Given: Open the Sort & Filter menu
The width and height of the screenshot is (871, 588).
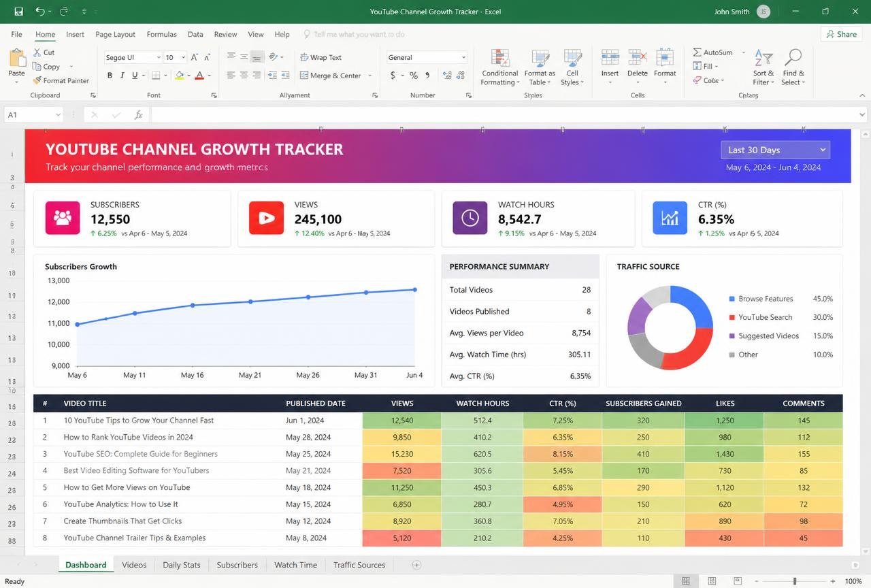Looking at the screenshot, I should pyautogui.click(x=763, y=67).
